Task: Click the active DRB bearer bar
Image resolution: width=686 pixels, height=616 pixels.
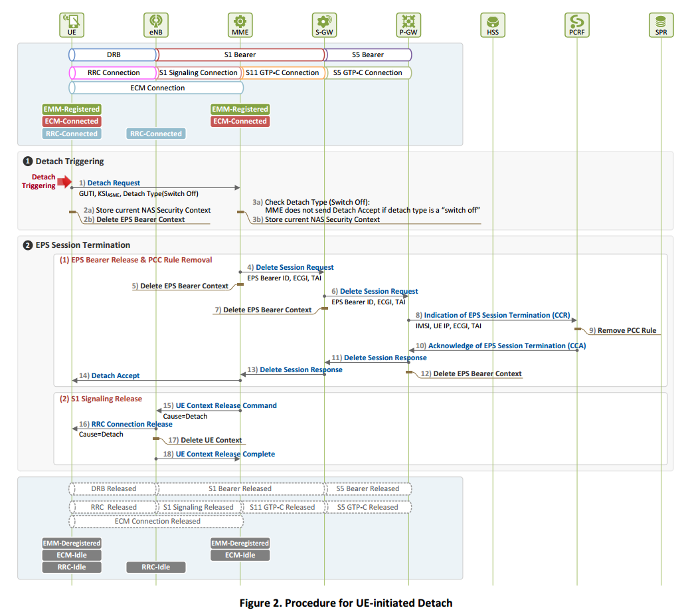Action: click(113, 54)
